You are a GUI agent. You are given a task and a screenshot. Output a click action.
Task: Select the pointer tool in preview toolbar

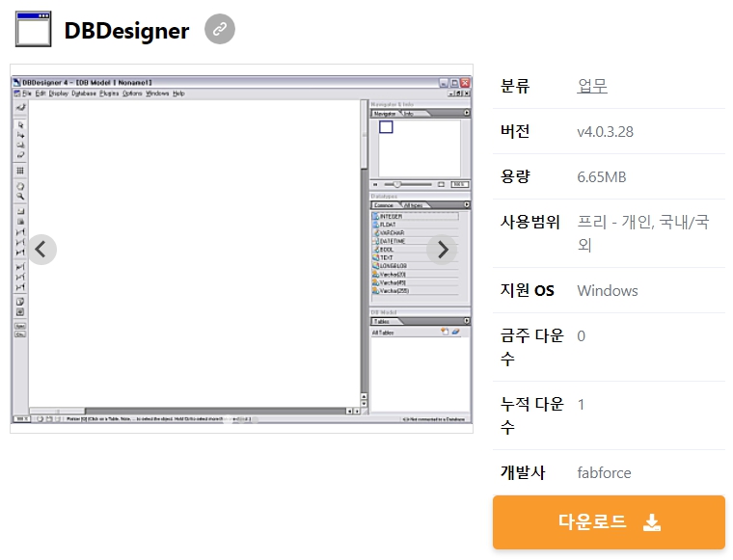point(20,124)
